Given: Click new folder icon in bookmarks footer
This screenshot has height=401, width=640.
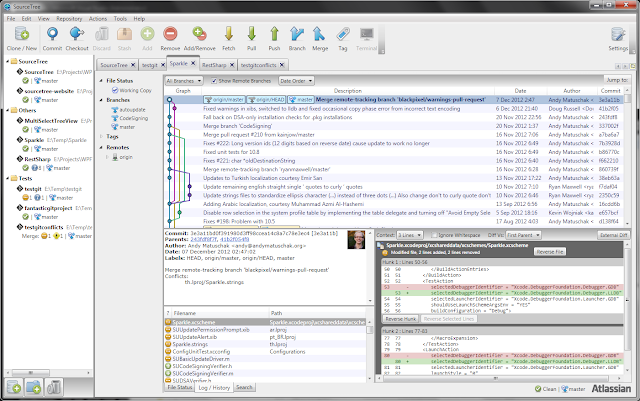Looking at the screenshot, I should (33, 386).
